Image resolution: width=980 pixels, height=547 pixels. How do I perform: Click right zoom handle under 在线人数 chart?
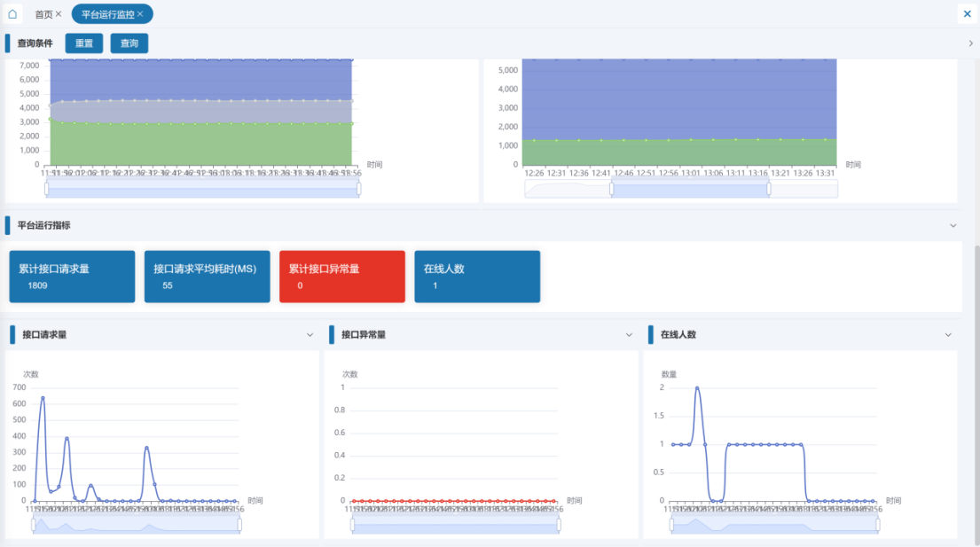point(878,525)
